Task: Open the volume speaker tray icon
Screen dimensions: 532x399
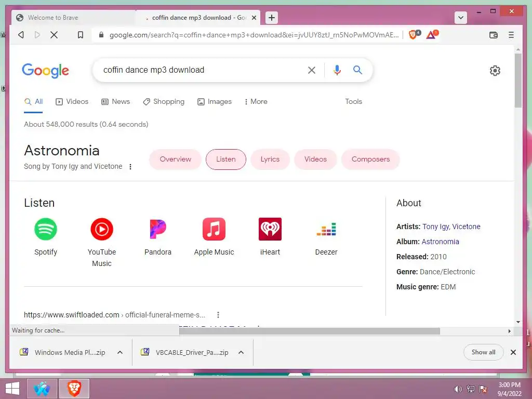Action: (458, 389)
